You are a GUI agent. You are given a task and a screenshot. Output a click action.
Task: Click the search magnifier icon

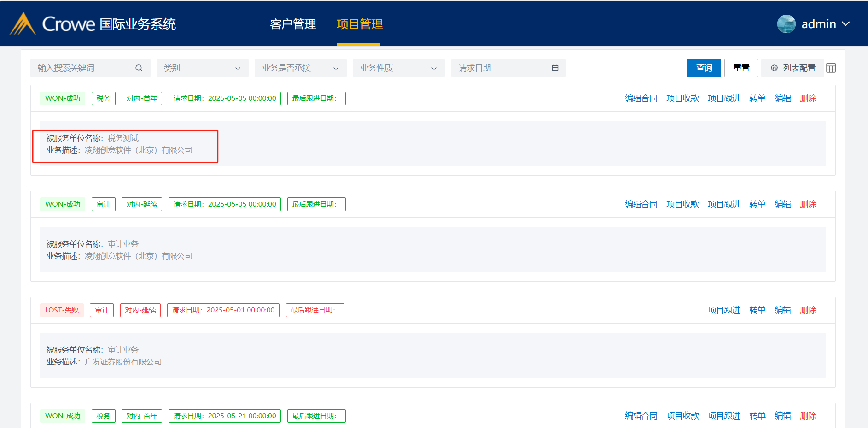coord(139,68)
